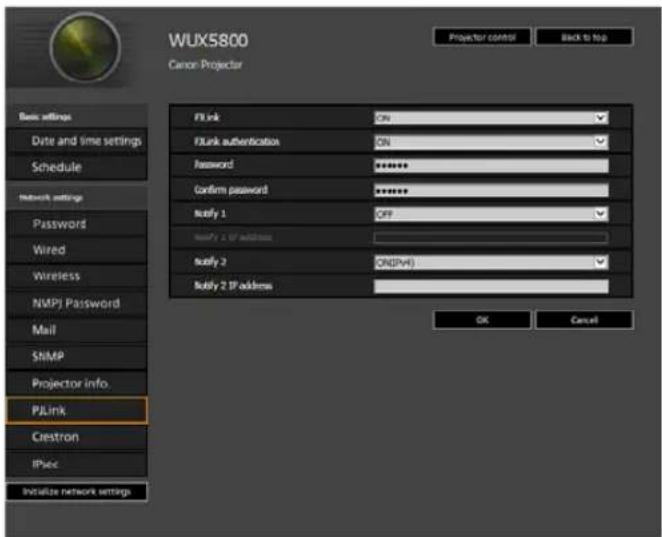The height and width of the screenshot is (537, 662).
Task: Cancel the PJLink settings changes
Action: (x=585, y=320)
